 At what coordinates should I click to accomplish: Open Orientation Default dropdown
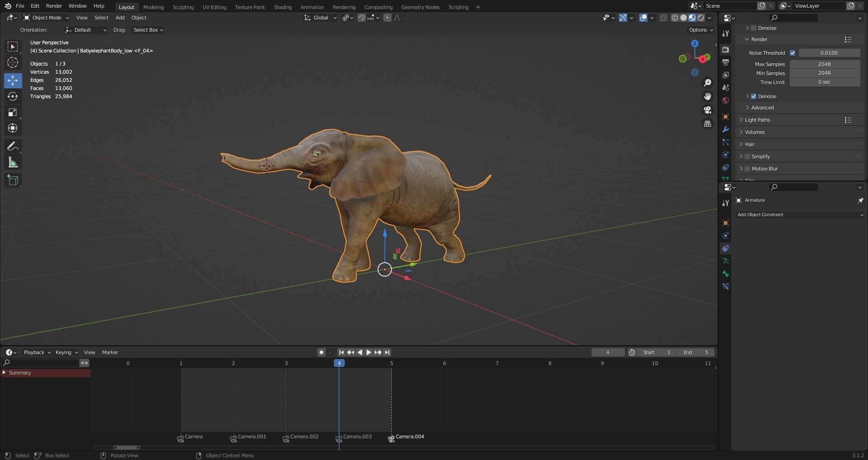(x=85, y=30)
